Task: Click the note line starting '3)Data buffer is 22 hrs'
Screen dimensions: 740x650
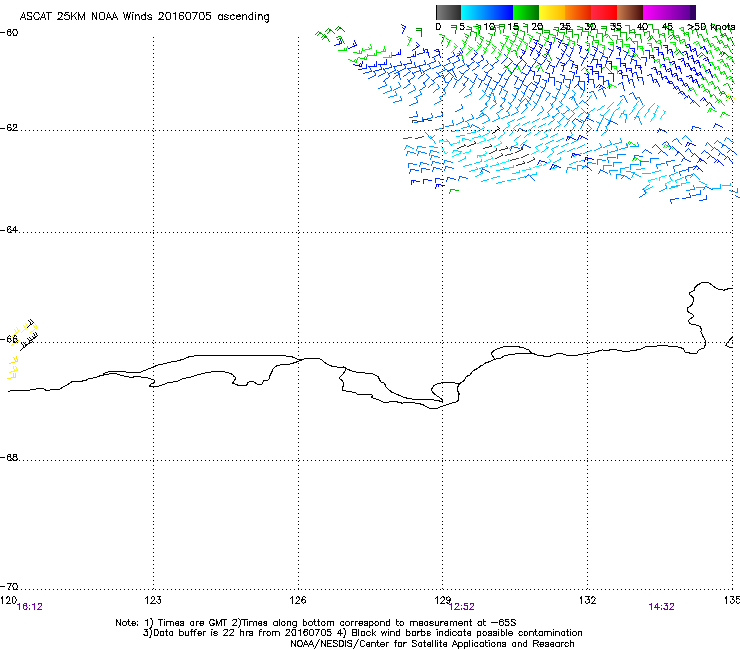Action: click(x=362, y=633)
